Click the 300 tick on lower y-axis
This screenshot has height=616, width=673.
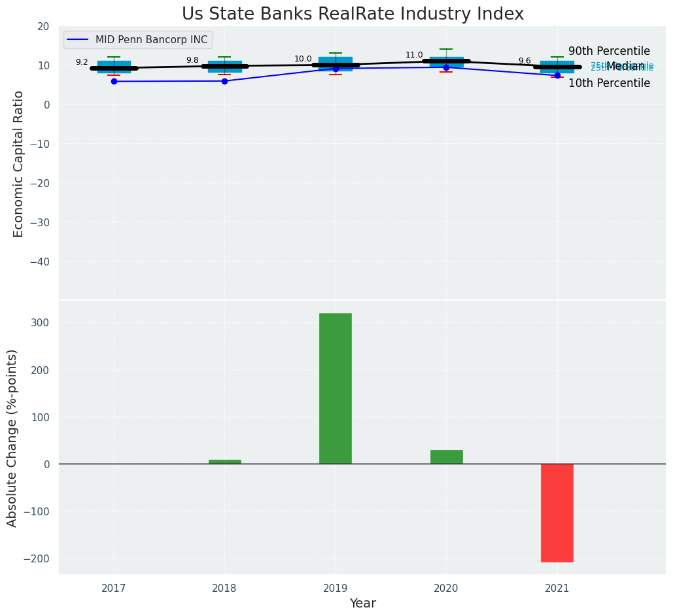40,322
